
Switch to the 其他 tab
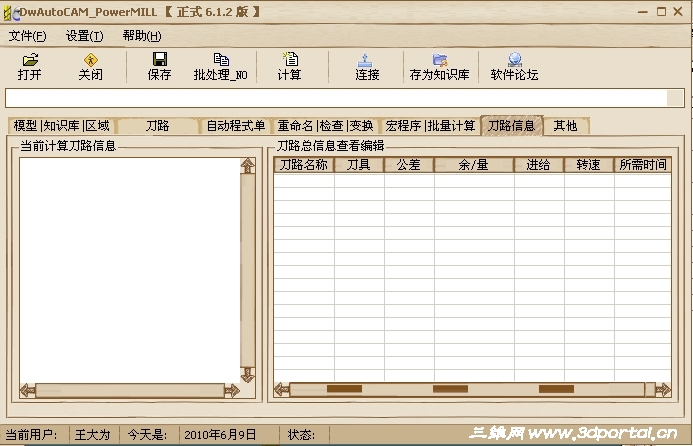coord(566,126)
